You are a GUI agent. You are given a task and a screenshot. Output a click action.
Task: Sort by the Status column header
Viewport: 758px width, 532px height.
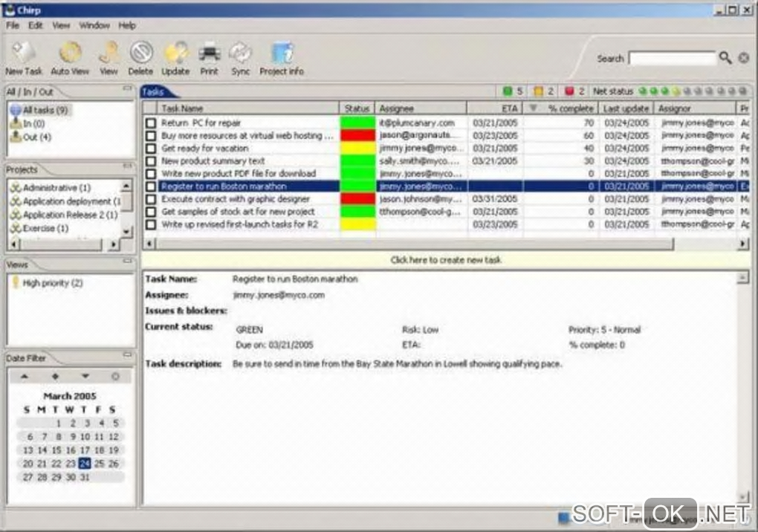tap(357, 108)
